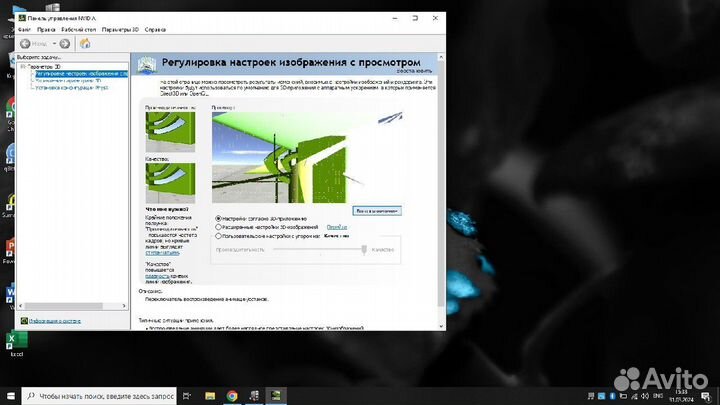Image resolution: width=720 pixels, height=405 pixels.
Task: Click the taskbar clock and date
Action: click(681, 396)
